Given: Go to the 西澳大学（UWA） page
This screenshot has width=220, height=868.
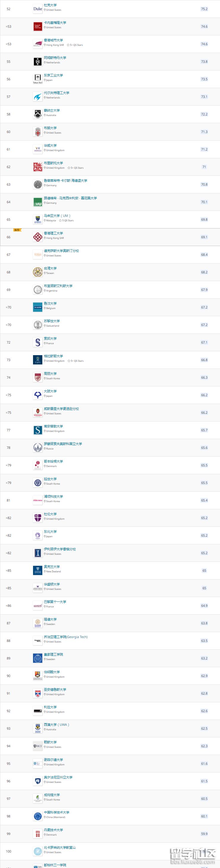Looking at the screenshot, I should tap(56, 725).
